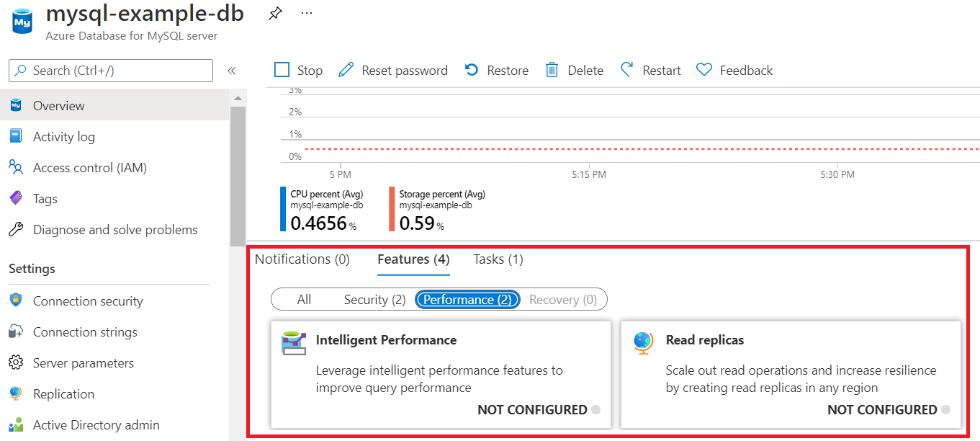Go to Access control (IAM)
Image resolution: width=980 pixels, height=441 pixels.
90,168
